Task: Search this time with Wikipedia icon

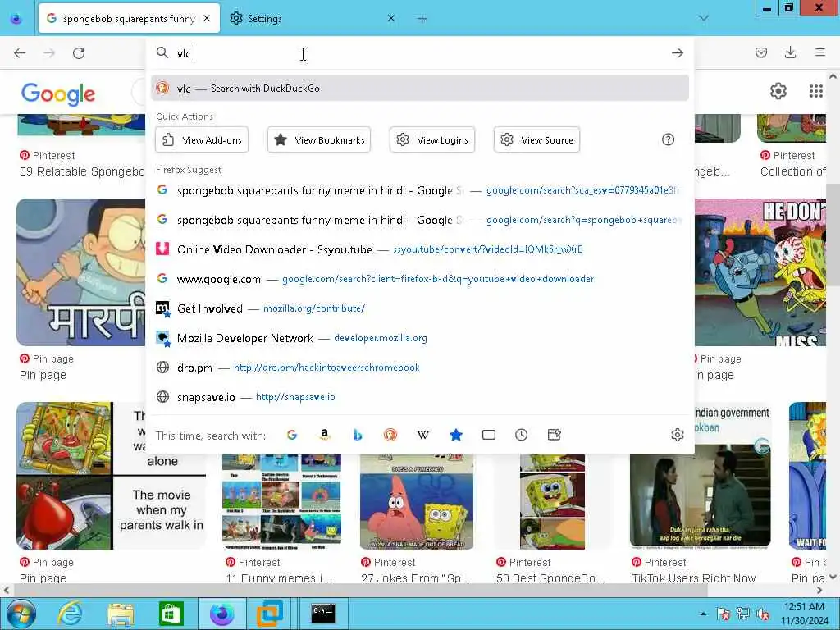Action: point(423,435)
